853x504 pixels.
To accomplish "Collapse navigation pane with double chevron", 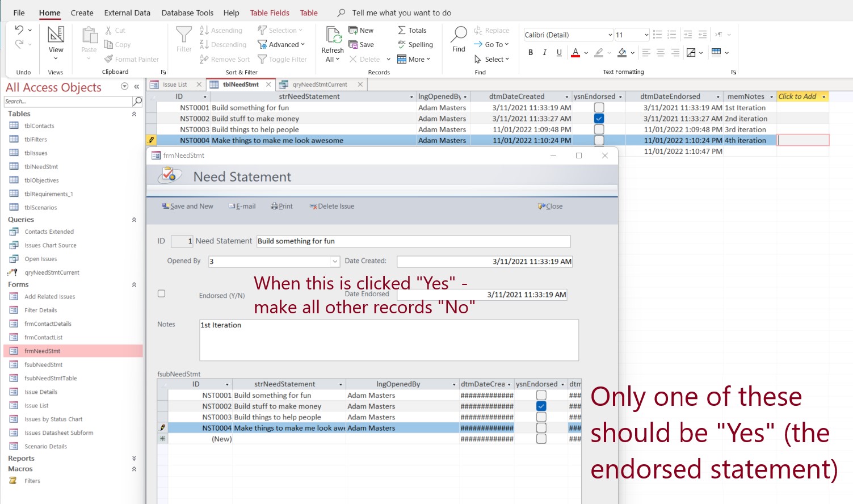I will 136,87.
